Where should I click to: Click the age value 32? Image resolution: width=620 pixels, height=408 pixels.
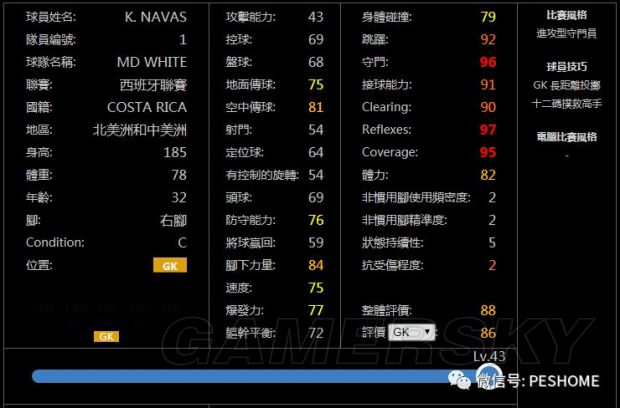pyautogui.click(x=179, y=197)
